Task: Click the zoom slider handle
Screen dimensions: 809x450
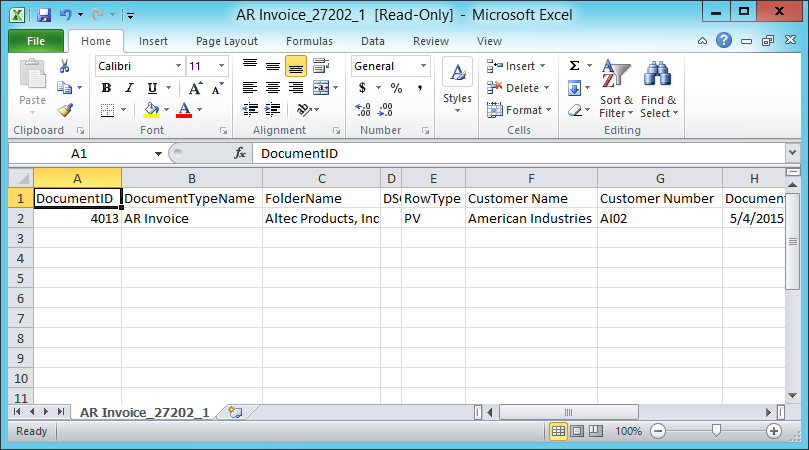Action: point(716,430)
